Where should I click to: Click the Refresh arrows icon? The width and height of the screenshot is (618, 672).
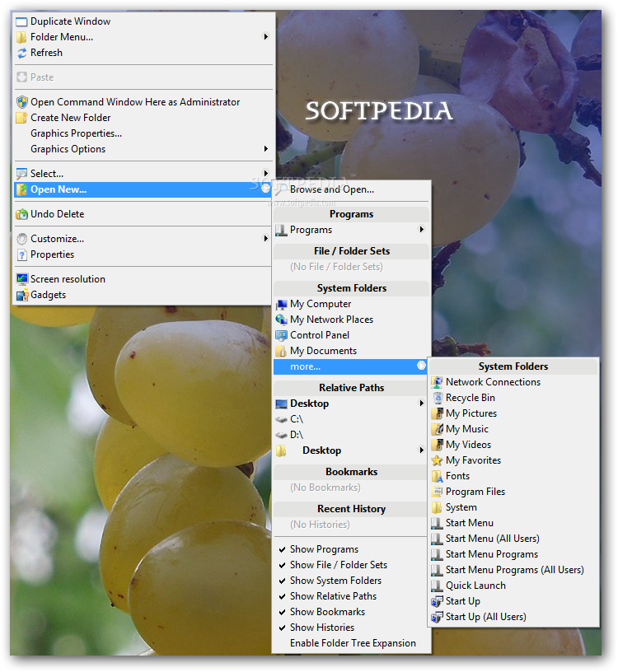tap(22, 54)
